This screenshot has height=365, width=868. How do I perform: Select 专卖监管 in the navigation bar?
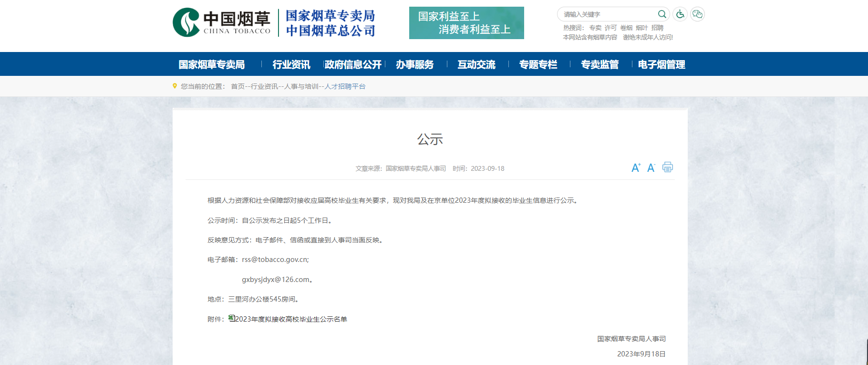point(599,64)
